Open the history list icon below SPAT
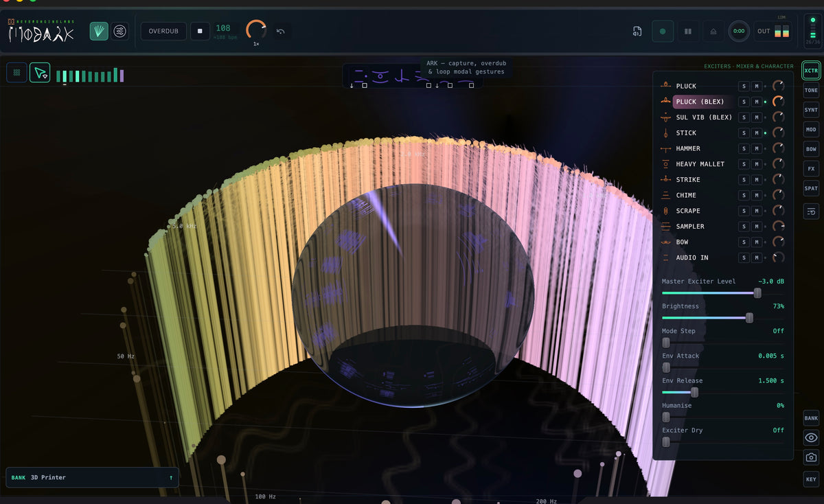 pos(811,212)
